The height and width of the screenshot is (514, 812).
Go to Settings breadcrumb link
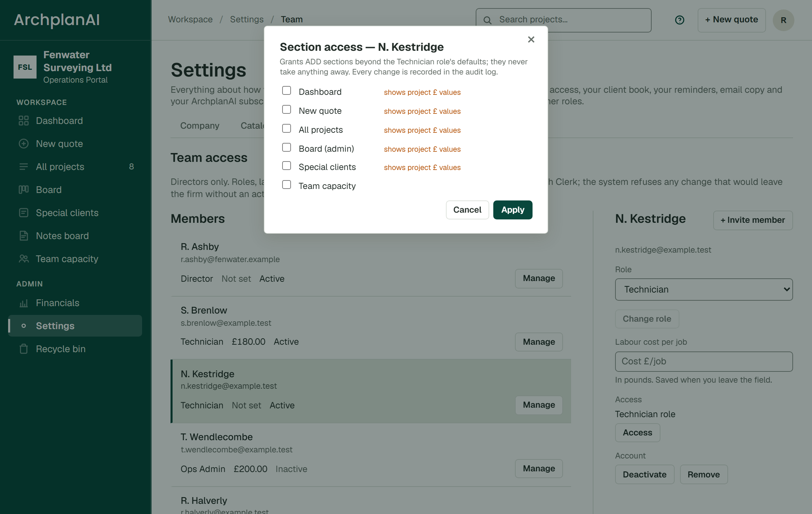(247, 19)
